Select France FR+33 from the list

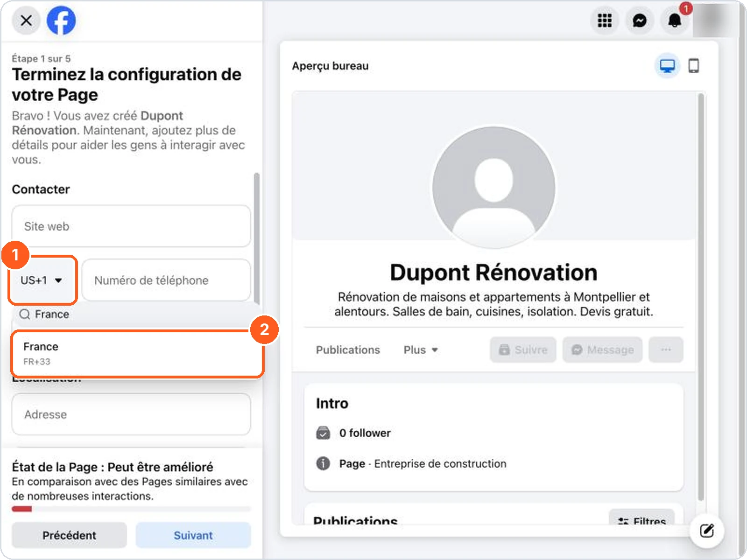click(137, 354)
